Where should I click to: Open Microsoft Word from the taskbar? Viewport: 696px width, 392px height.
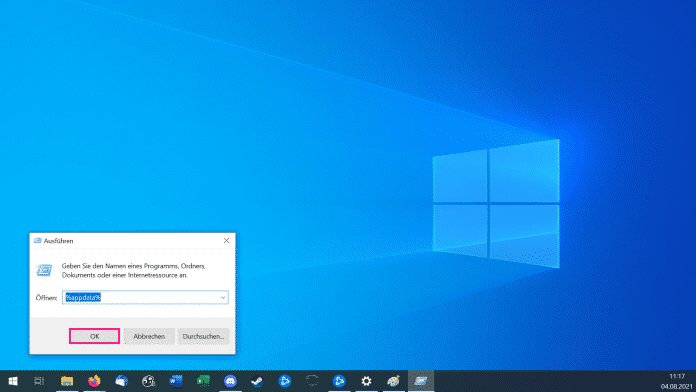pyautogui.click(x=176, y=381)
